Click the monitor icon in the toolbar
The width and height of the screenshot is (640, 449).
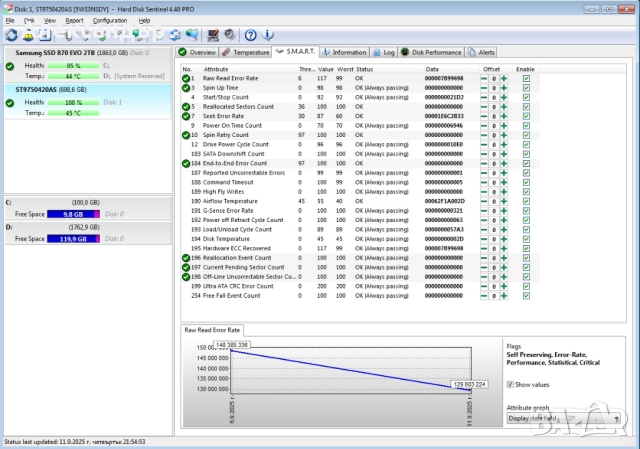point(213,35)
